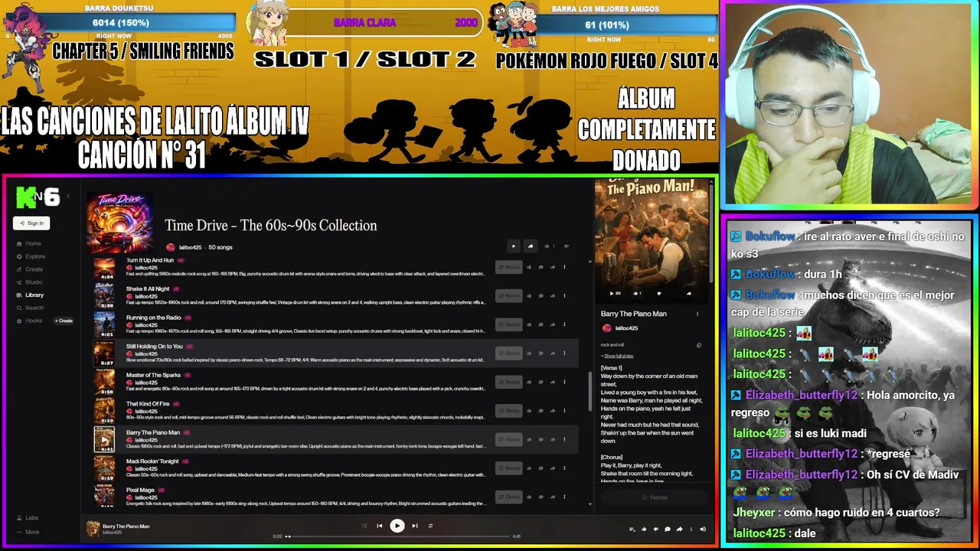Open comments from the bottom player bar
The width and height of the screenshot is (980, 551).
[668, 529]
